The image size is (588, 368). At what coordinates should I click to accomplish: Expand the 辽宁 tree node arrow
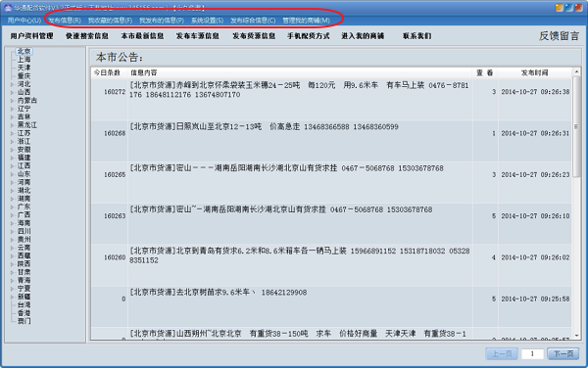12,109
